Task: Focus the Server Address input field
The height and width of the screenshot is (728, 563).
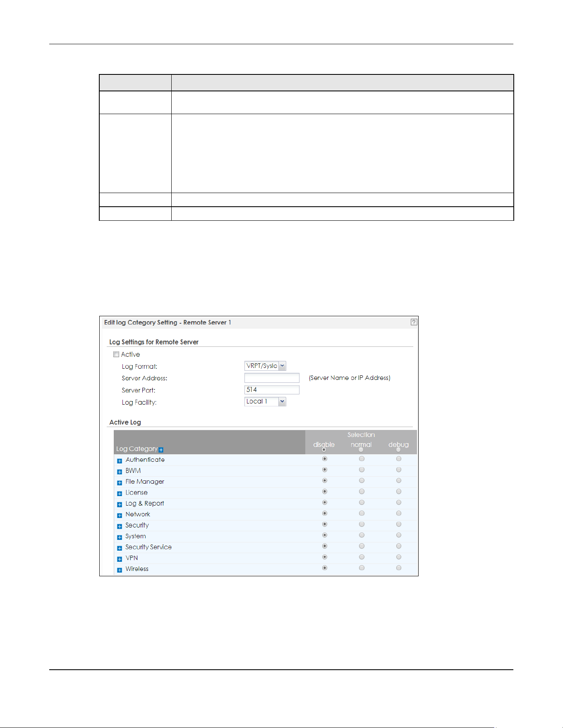Action: pos(272,378)
